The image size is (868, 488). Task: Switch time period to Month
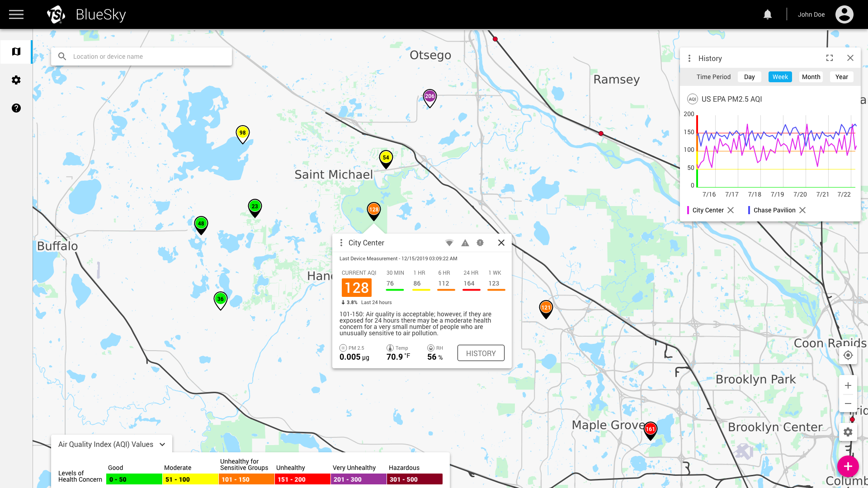[x=811, y=77]
